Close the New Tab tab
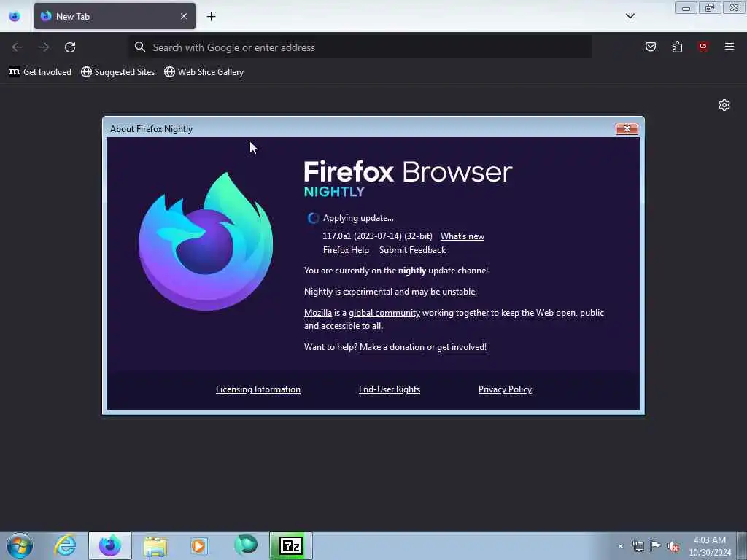 184,16
